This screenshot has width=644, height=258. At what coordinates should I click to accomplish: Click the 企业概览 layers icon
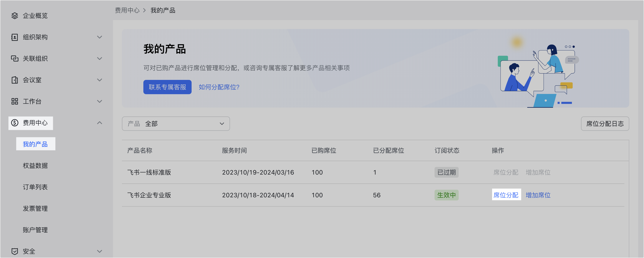[x=15, y=16]
